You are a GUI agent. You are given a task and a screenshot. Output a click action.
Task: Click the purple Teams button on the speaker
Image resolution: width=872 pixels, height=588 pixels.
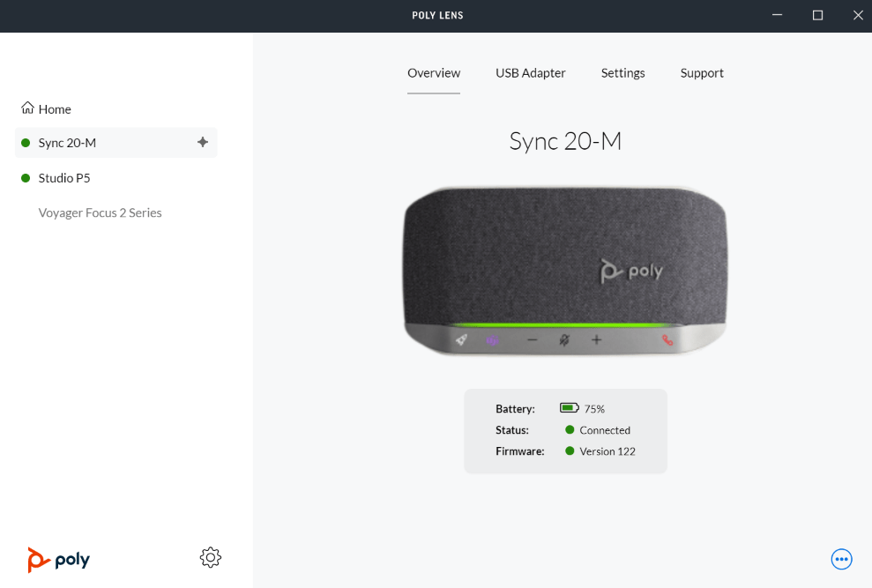(493, 339)
